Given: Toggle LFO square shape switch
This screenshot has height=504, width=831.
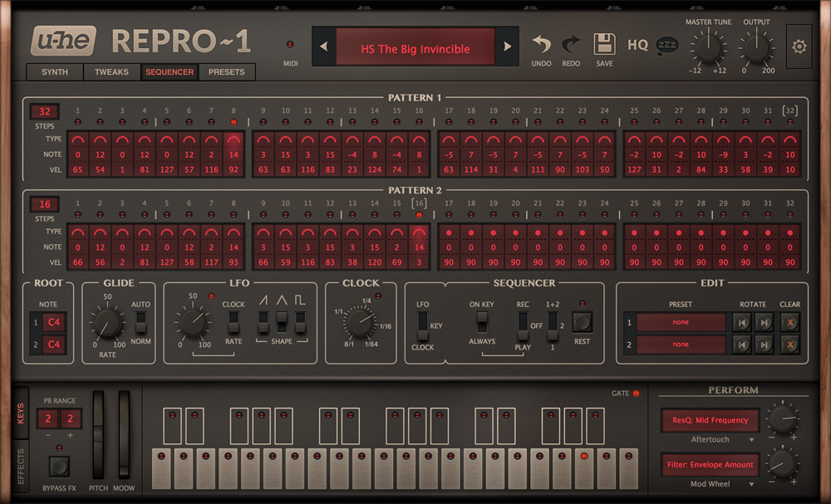Looking at the screenshot, I should pos(301,322).
